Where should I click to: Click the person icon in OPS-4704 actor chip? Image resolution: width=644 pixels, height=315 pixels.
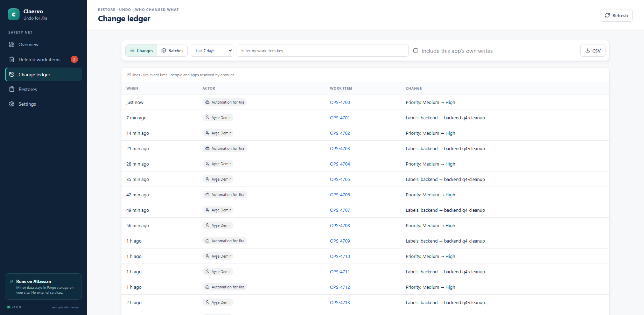coord(208,164)
